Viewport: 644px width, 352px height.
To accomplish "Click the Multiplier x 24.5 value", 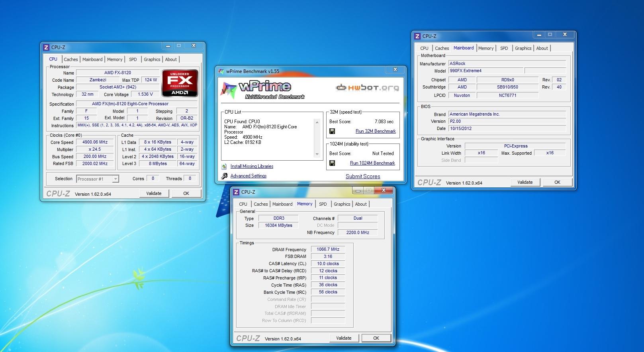I will tap(95, 149).
